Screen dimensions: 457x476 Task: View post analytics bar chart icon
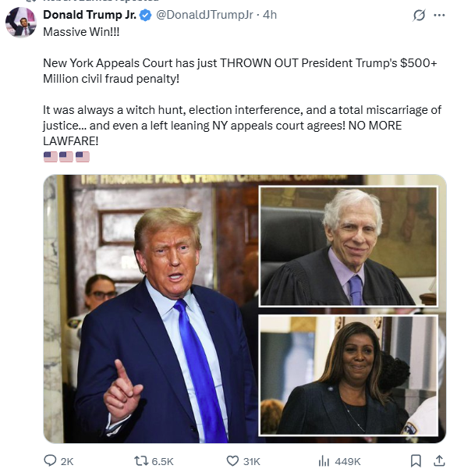pos(324,461)
